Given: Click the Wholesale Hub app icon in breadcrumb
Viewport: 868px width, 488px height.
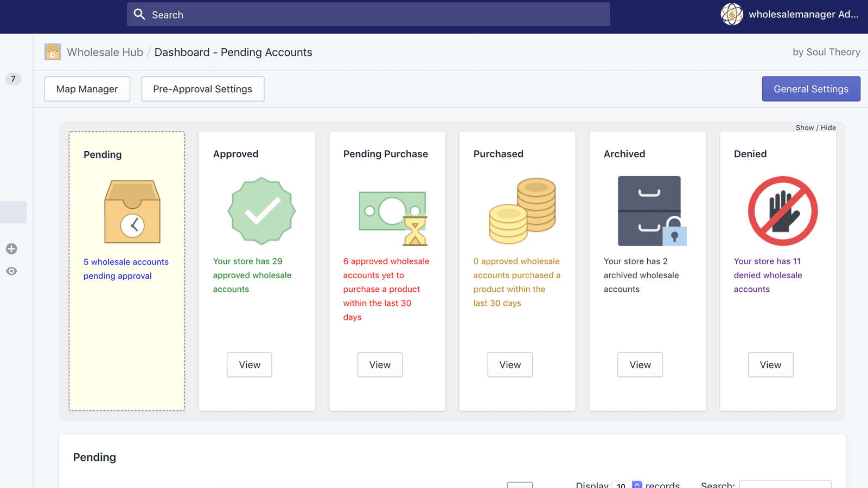Looking at the screenshot, I should pos(53,52).
